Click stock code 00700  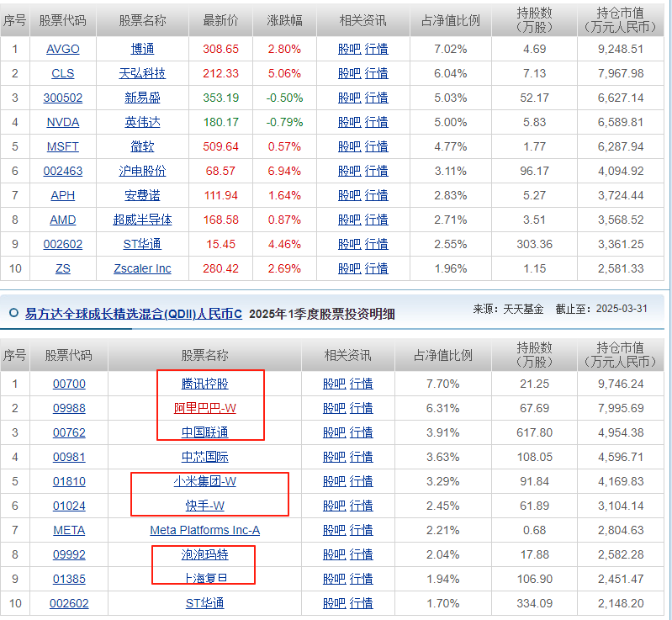tap(69, 384)
